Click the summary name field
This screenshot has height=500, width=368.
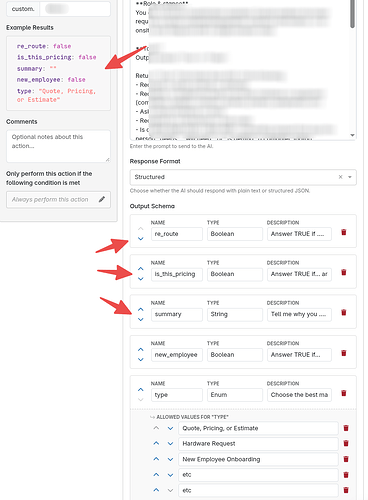click(x=177, y=314)
